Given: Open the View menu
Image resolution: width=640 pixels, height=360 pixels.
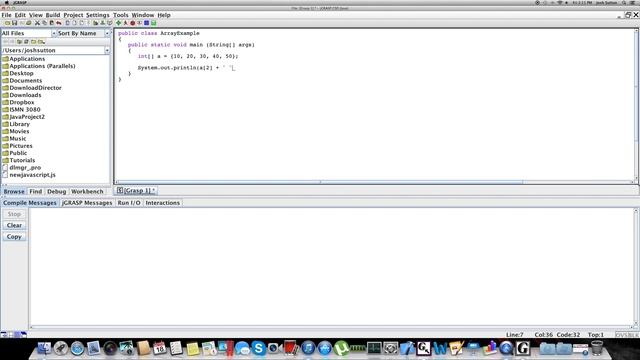Looking at the screenshot, I should point(36,15).
